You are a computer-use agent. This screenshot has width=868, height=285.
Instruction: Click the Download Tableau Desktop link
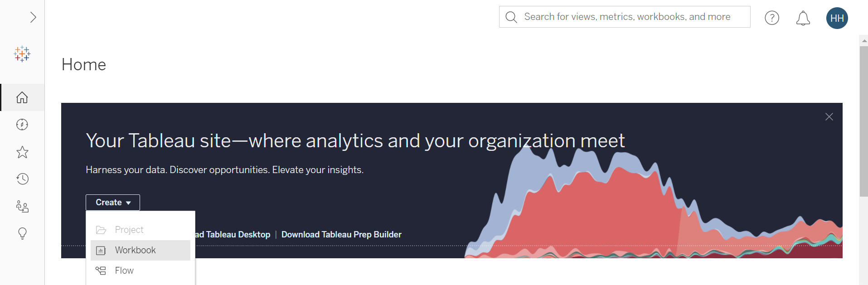(233, 234)
